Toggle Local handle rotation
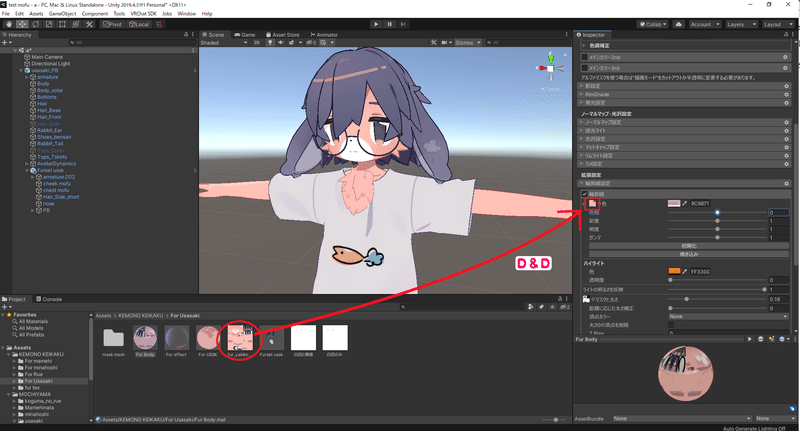Image resolution: width=800 pixels, height=431 pixels. click(x=139, y=24)
